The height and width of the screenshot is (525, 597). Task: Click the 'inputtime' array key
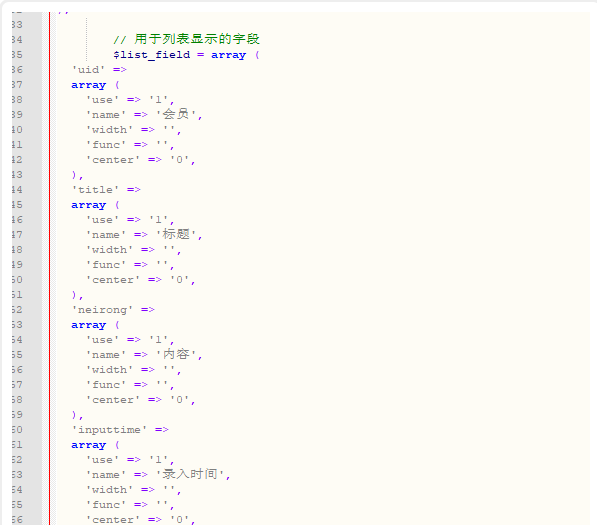point(109,429)
